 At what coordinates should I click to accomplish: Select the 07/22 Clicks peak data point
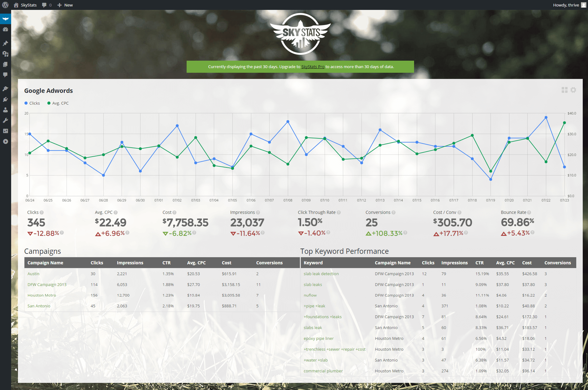coord(546,118)
